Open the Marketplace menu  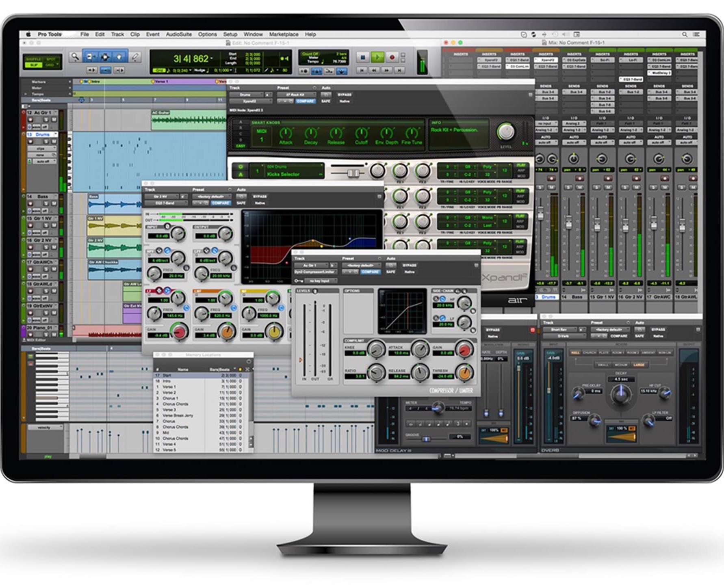[x=284, y=35]
